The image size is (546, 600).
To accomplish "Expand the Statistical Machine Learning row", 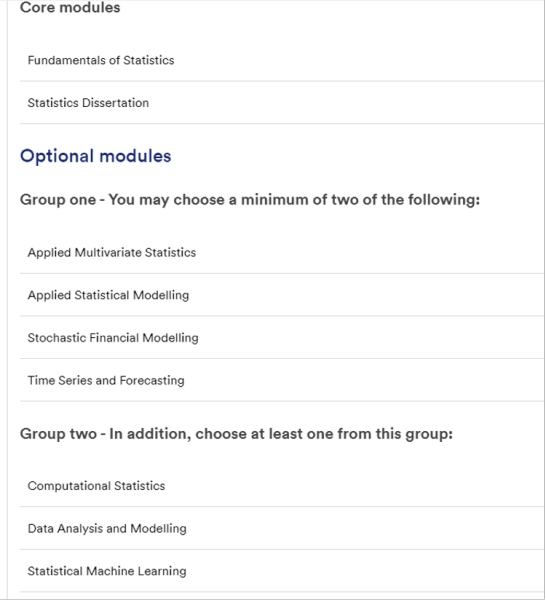I will coord(282,571).
